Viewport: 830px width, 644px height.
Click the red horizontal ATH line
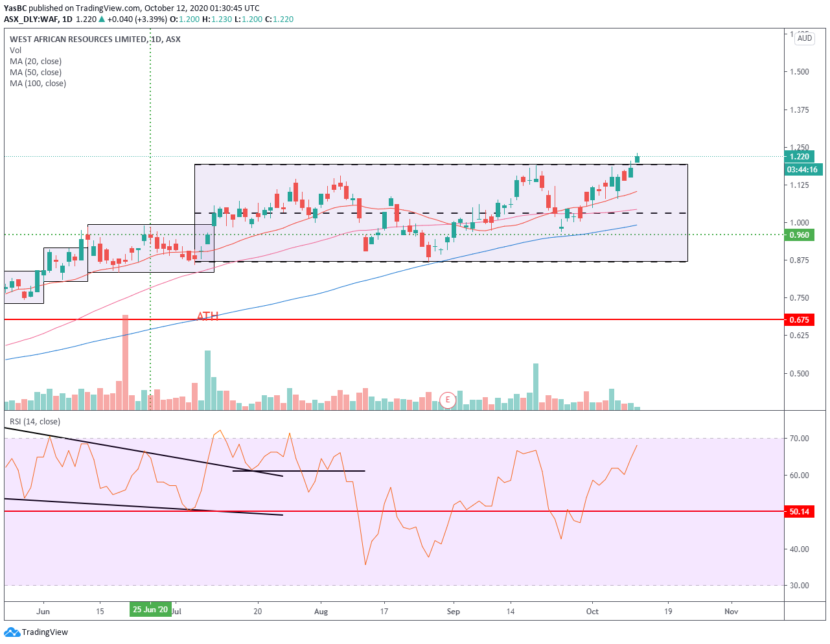pos(394,319)
